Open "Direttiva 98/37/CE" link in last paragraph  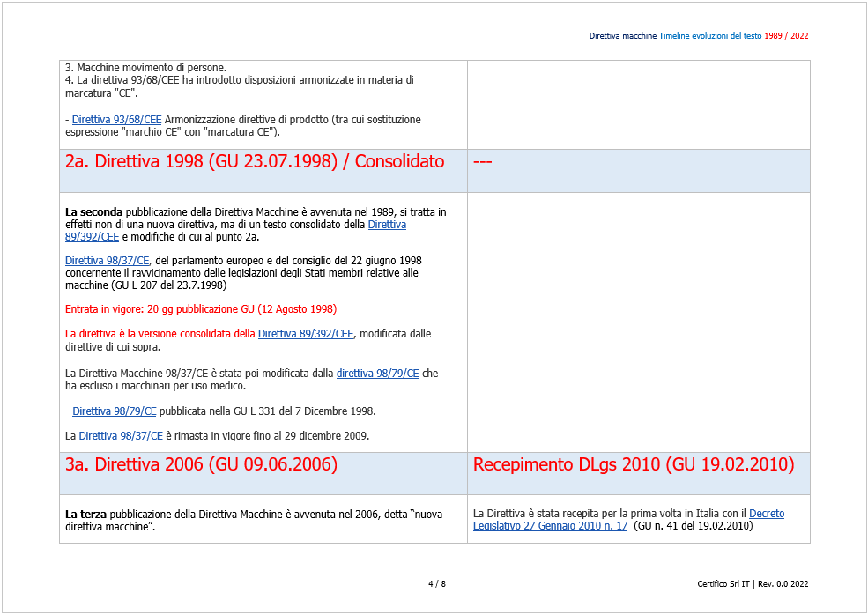coord(121,435)
